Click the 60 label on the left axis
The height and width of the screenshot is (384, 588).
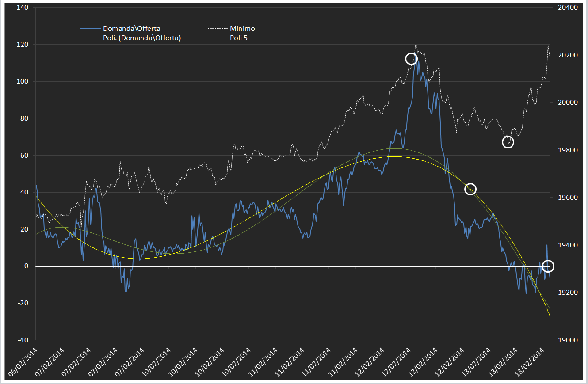pyautogui.click(x=24, y=156)
